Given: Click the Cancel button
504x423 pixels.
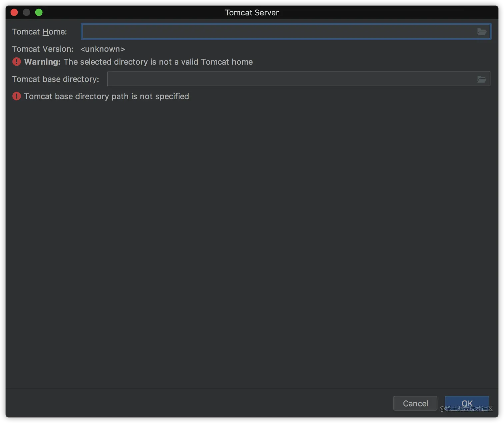Looking at the screenshot, I should click(415, 403).
